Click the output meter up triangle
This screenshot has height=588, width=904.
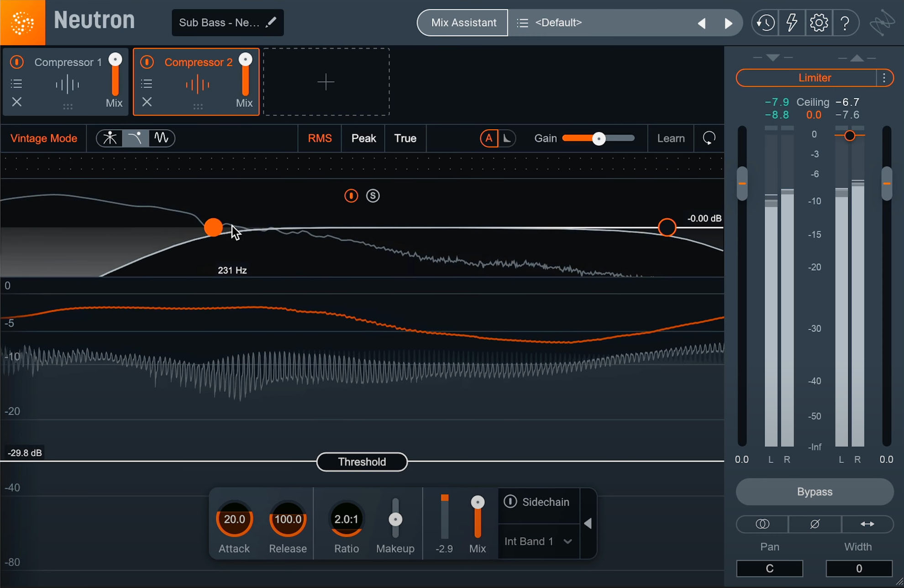coord(857,58)
